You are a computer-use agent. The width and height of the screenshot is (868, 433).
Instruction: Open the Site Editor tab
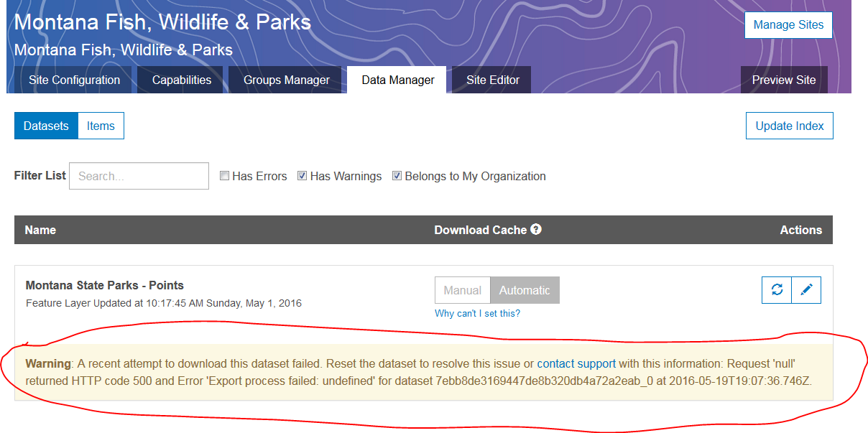493,80
